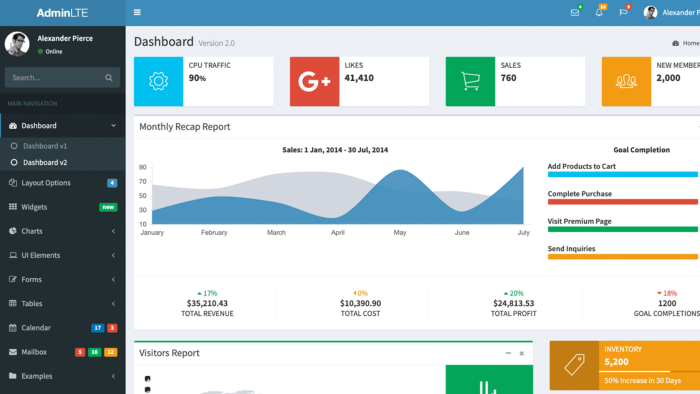This screenshot has width=700, height=394.
Task: Expand the UI Elements submenu arrow
Action: pyautogui.click(x=113, y=255)
